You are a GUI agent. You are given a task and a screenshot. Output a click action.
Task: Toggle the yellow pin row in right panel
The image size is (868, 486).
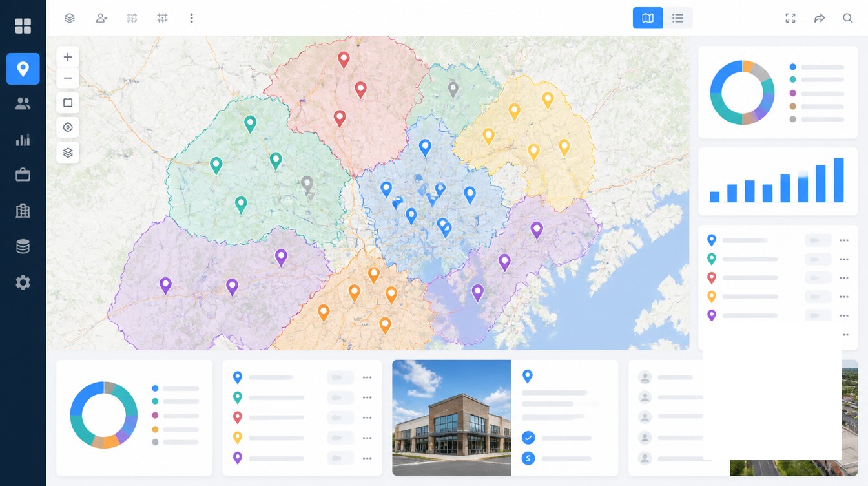pyautogui.click(x=818, y=297)
